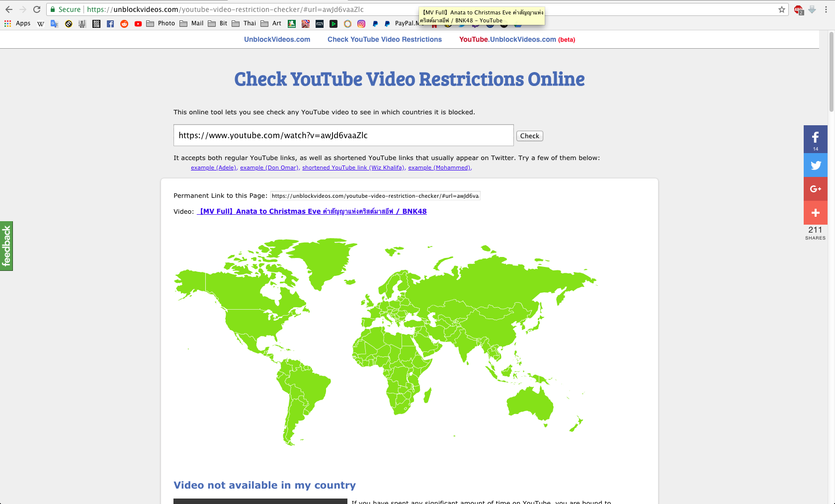The image size is (835, 504).
Task: Open the checkerboard pattern bookmark
Action: coord(96,23)
